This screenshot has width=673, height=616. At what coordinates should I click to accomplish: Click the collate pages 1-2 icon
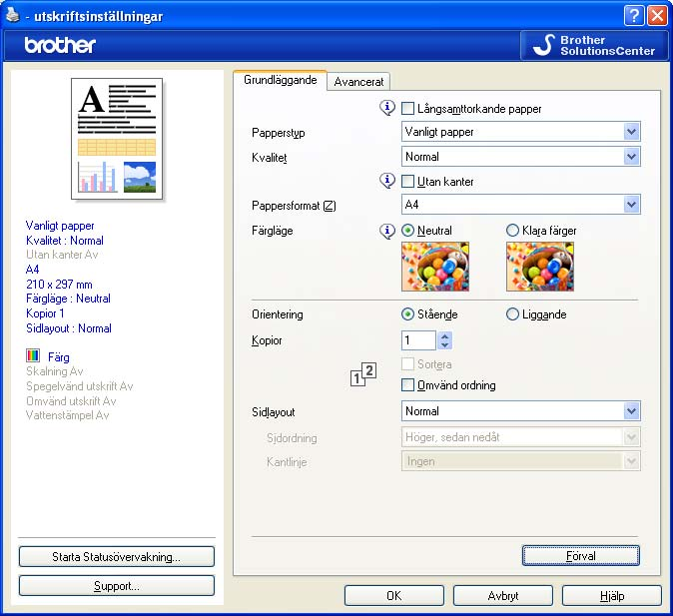[363, 374]
